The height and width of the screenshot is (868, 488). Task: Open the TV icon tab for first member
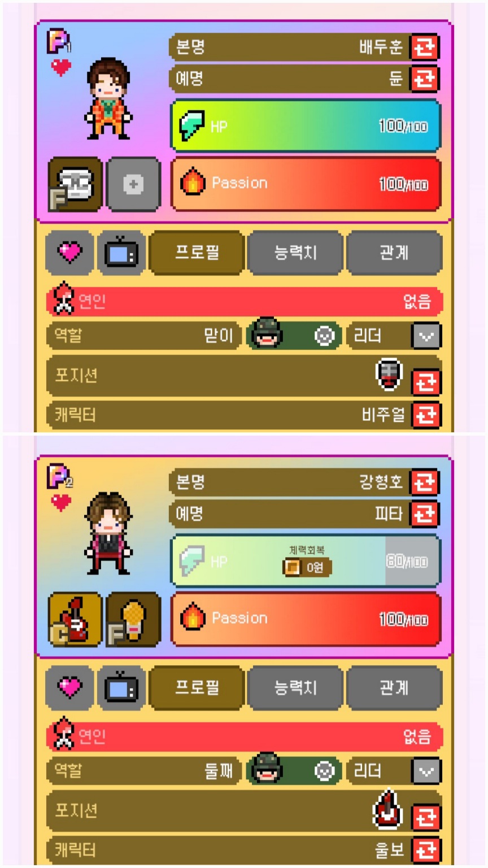[x=121, y=252]
